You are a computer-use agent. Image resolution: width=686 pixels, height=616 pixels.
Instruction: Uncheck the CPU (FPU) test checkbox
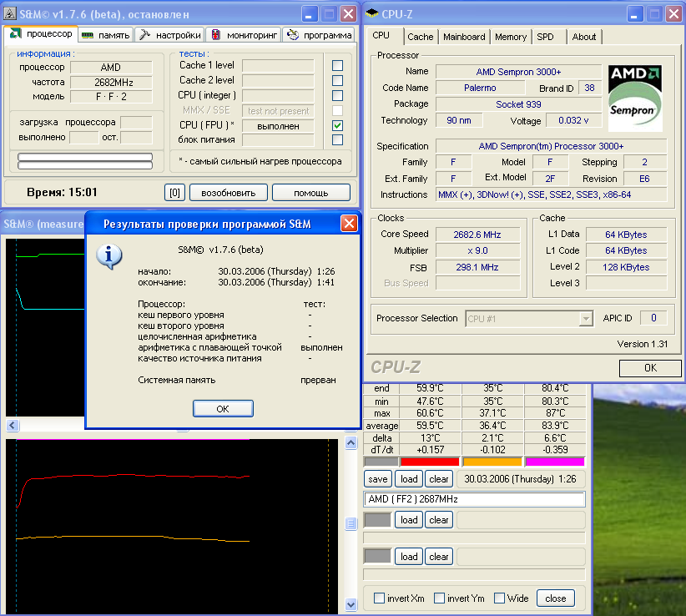337,125
